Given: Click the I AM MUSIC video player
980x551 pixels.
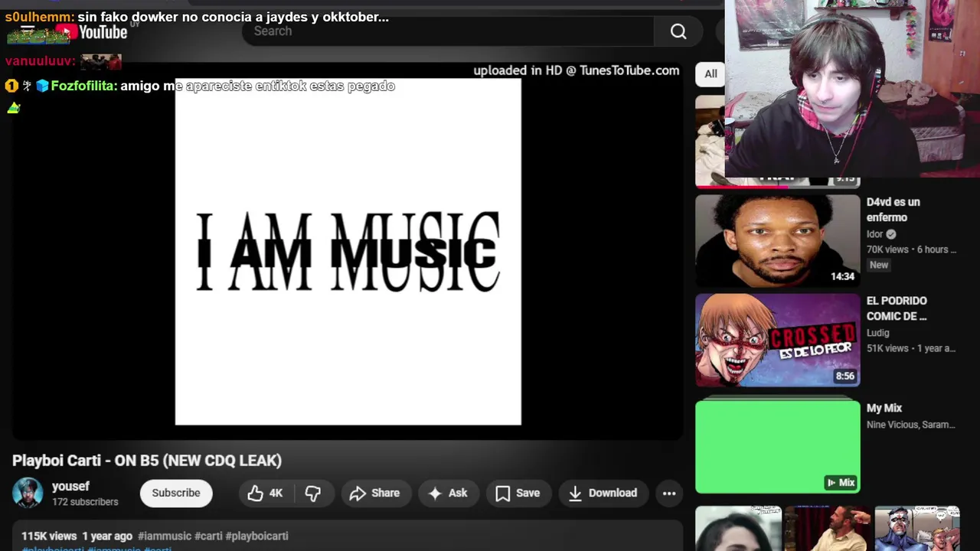Looking at the screenshot, I should (x=348, y=252).
